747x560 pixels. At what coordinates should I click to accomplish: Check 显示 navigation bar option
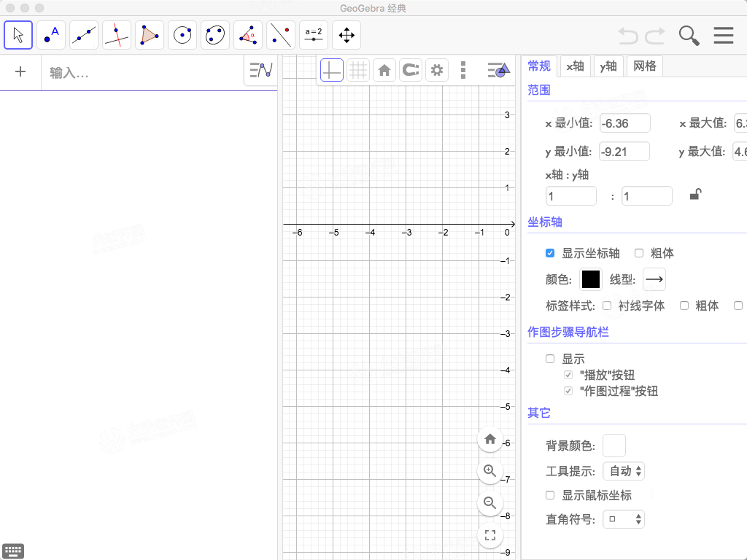(x=550, y=359)
